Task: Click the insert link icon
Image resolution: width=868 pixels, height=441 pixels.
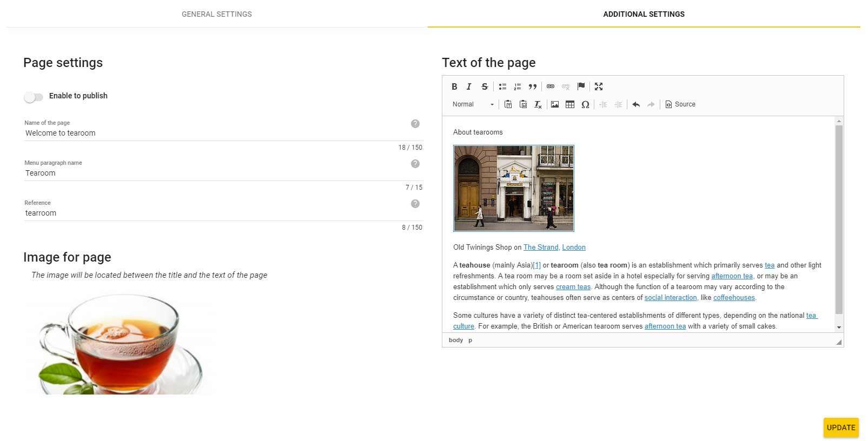Action: click(x=551, y=86)
